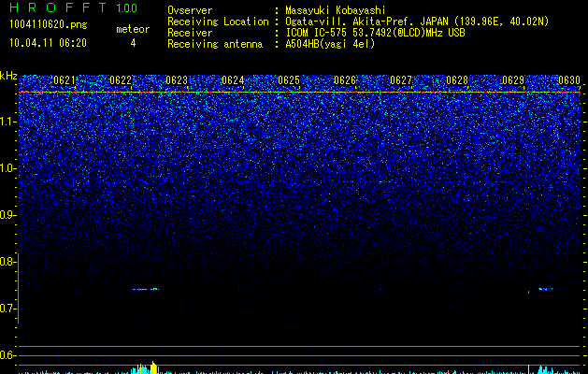Click the meteor echo trace near 0629

click(548, 289)
